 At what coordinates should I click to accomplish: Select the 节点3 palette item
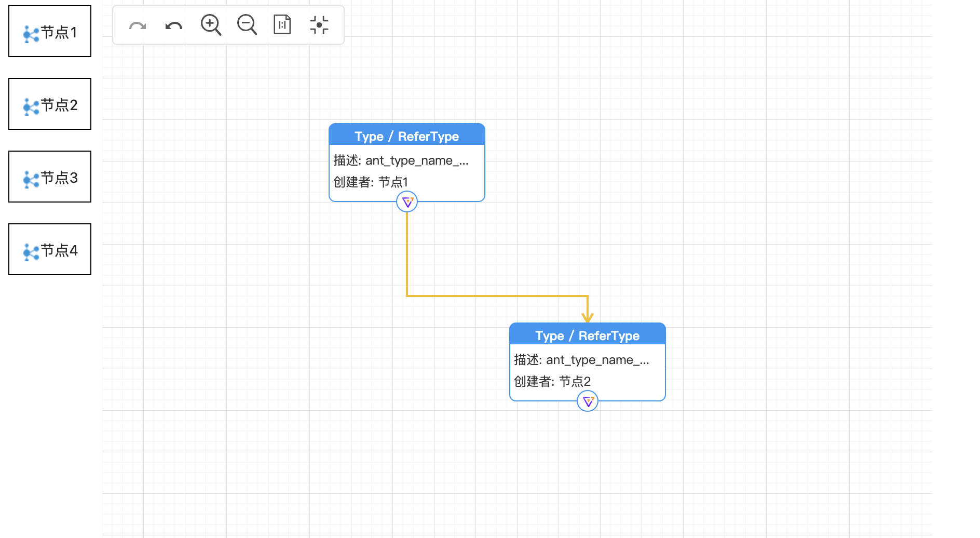(x=50, y=177)
